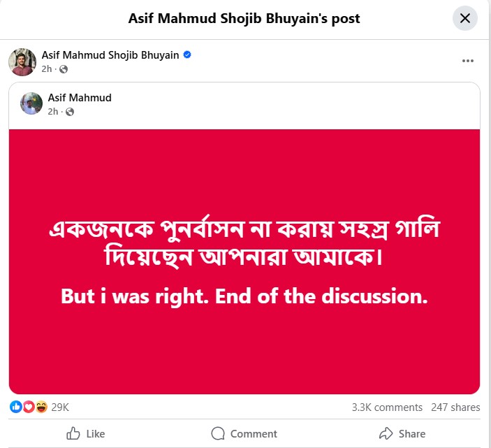Open the reaction emoji icons list

pos(29,407)
